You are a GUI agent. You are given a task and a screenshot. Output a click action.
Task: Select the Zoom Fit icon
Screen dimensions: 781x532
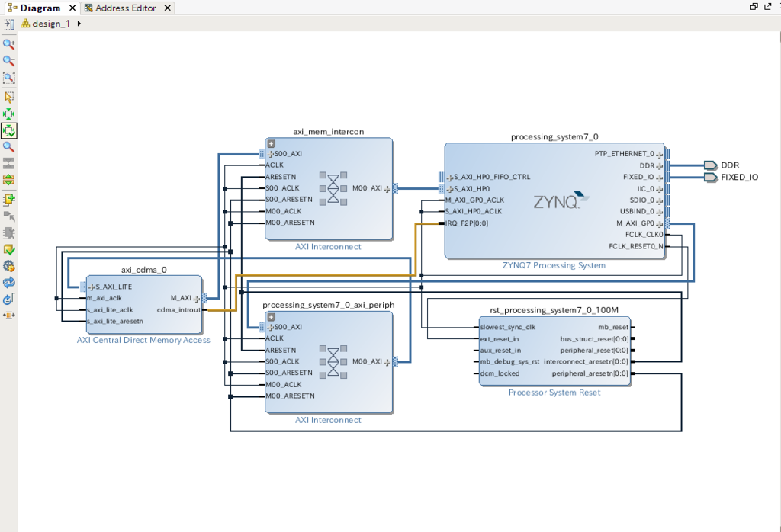pos(9,77)
